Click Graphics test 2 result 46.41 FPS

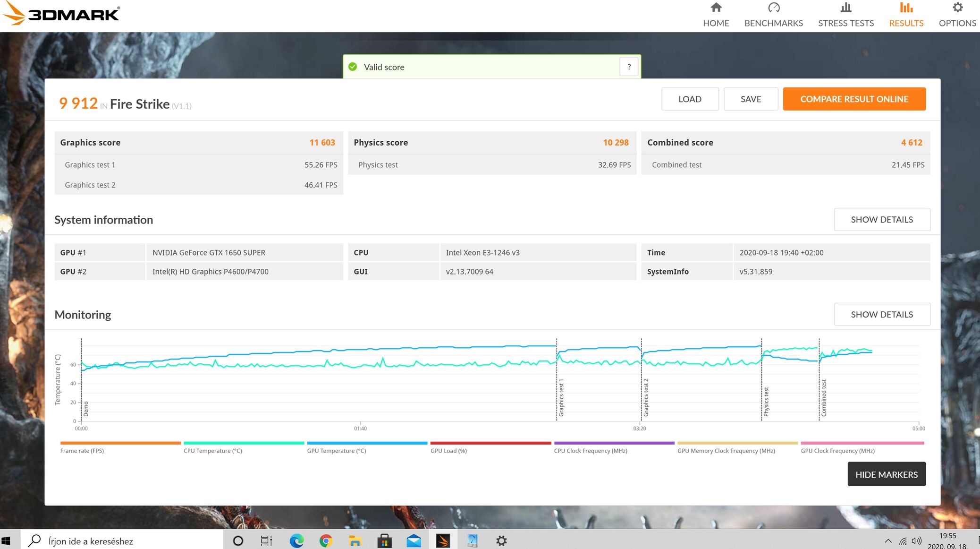click(x=321, y=185)
